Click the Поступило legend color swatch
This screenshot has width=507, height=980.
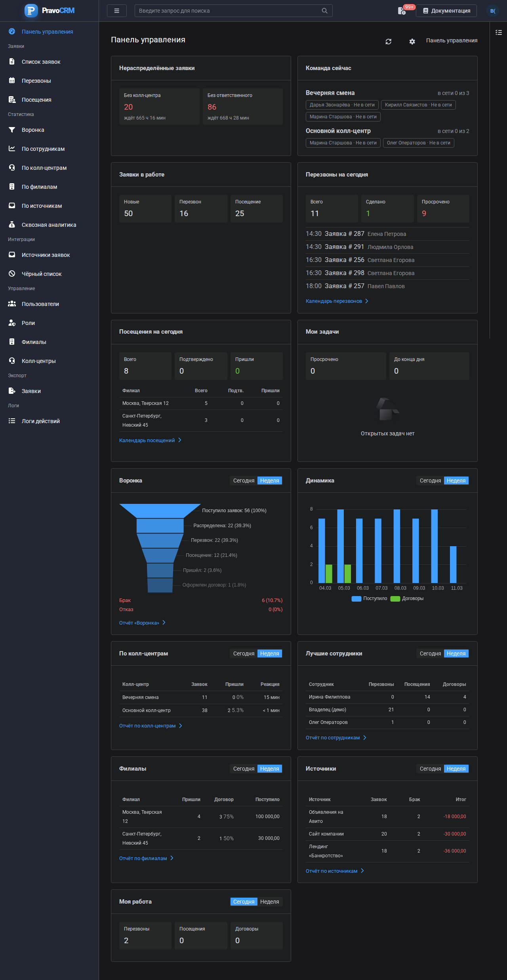coord(356,599)
